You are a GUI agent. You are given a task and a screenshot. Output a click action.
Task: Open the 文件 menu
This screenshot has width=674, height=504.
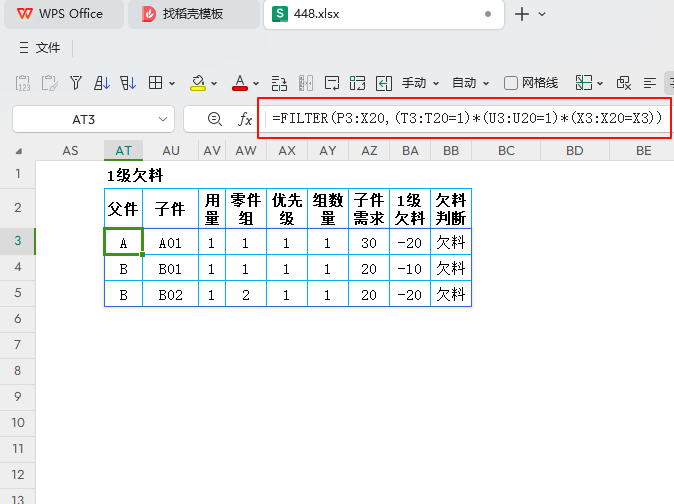coord(40,48)
